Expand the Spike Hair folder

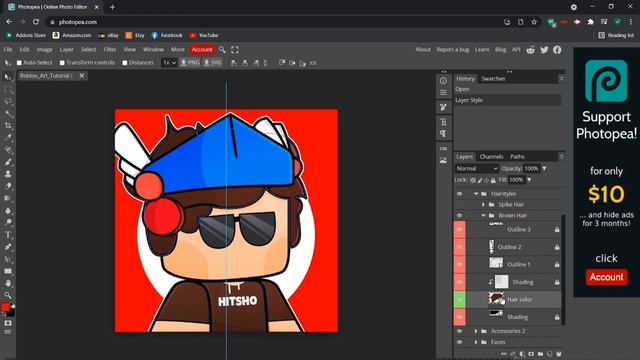[484, 204]
